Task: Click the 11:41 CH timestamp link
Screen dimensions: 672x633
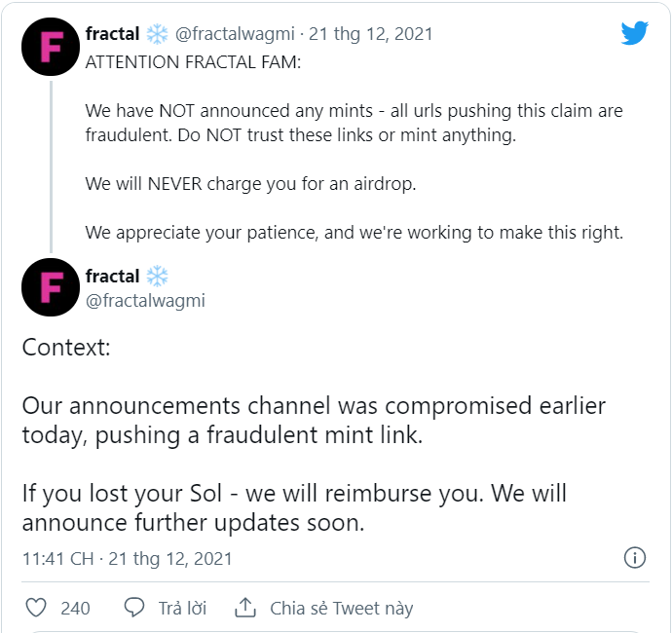Action: point(58,559)
